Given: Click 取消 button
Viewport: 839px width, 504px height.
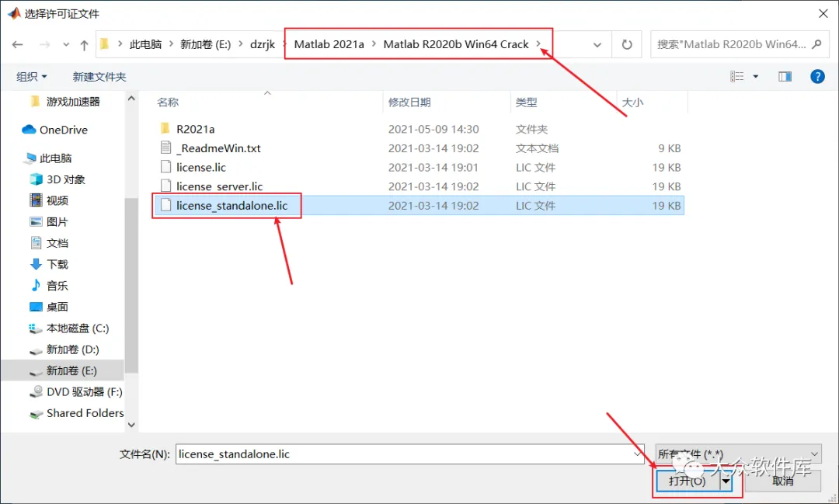Looking at the screenshot, I should pyautogui.click(x=783, y=481).
